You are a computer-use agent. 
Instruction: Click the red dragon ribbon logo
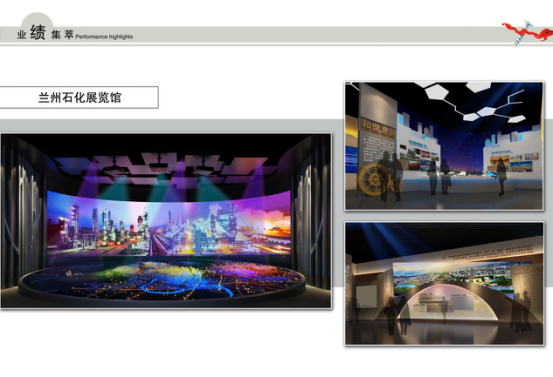[x=527, y=32]
